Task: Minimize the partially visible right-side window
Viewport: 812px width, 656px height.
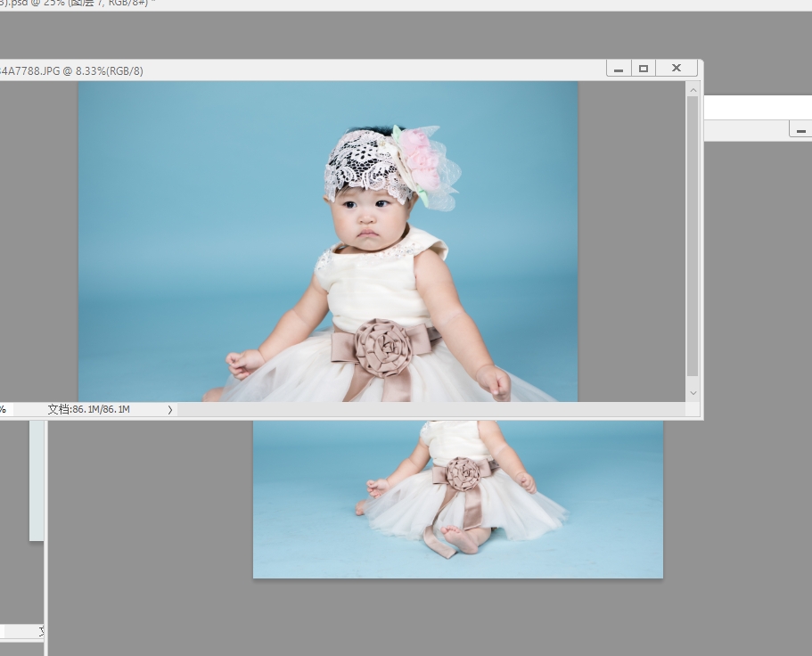Action: tap(800, 130)
